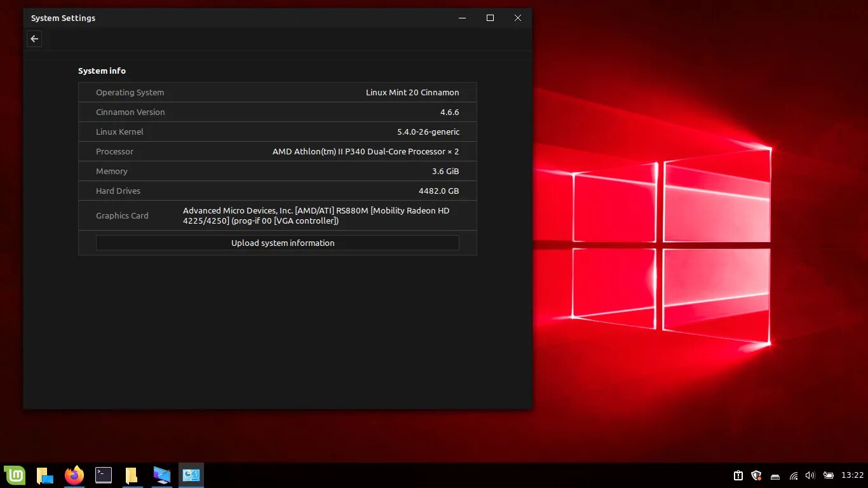Close the System Settings window
The image size is (868, 488).
click(x=518, y=18)
